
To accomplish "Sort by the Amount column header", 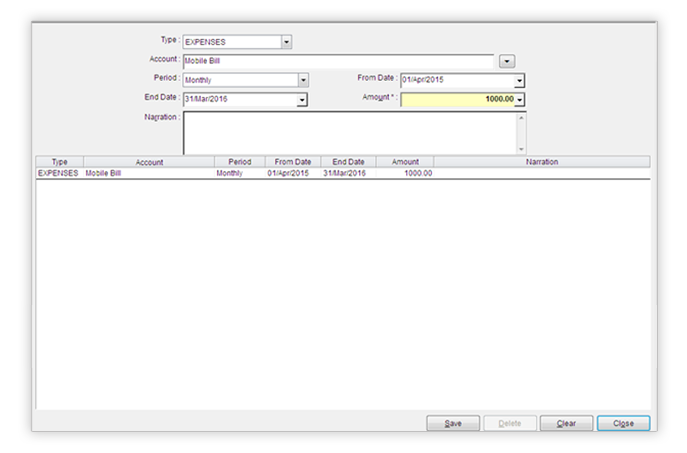I will 405,162.
